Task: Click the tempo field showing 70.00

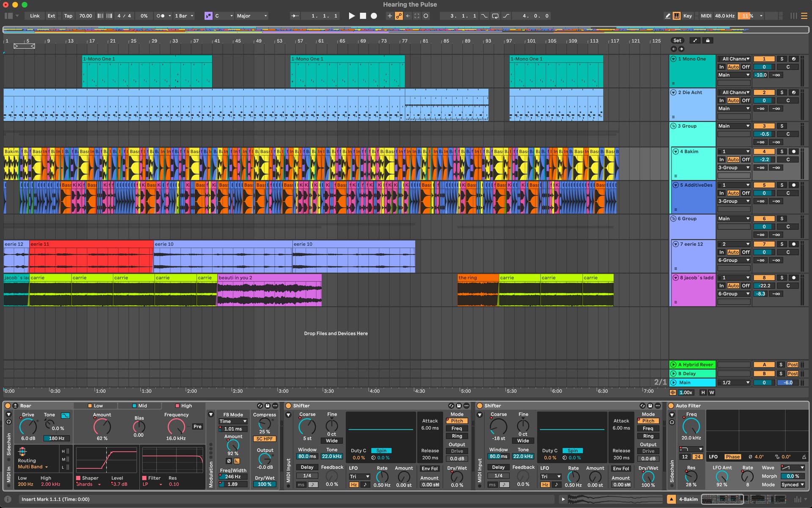Action: pyautogui.click(x=85, y=16)
